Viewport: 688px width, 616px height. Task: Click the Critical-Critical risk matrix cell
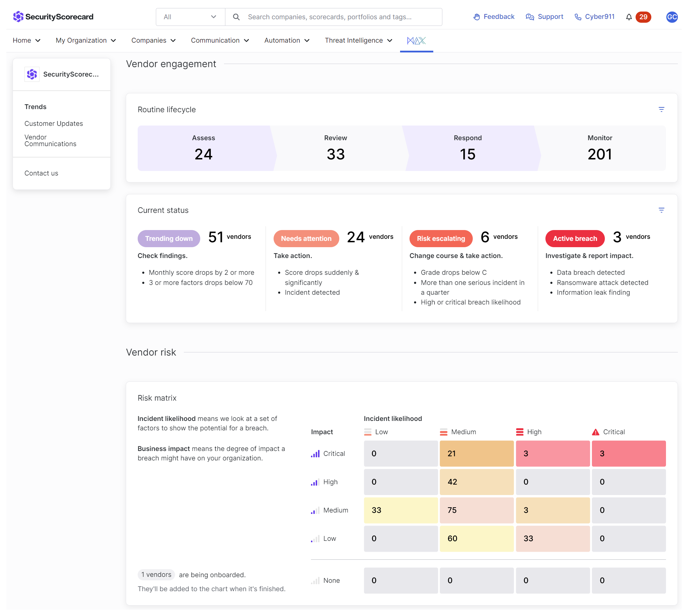click(x=629, y=453)
